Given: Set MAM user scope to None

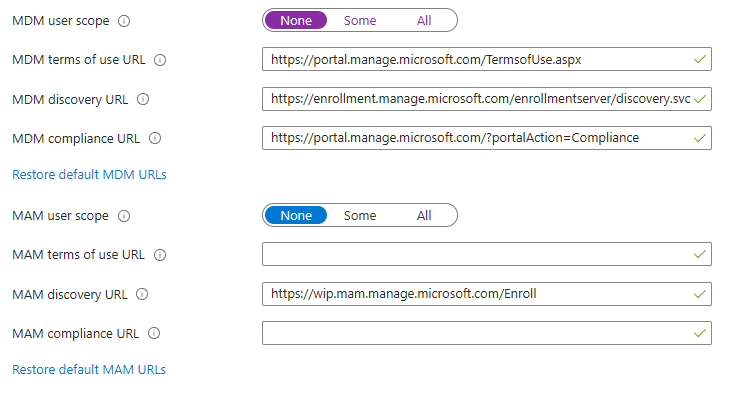Looking at the screenshot, I should pos(296,215).
